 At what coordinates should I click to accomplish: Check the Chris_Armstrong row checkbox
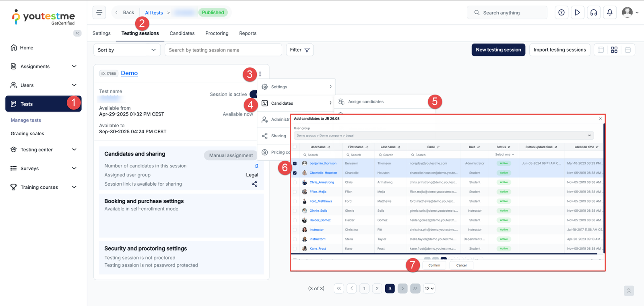[x=295, y=182]
